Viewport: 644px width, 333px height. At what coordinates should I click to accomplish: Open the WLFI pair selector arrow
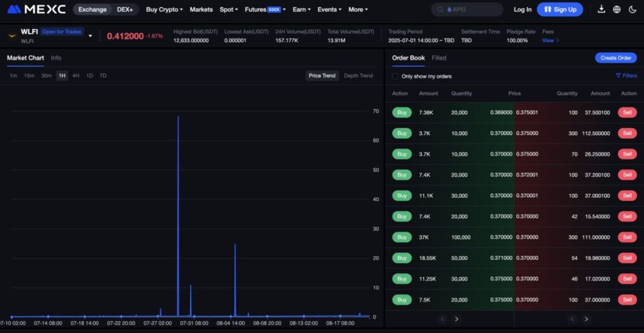(x=91, y=36)
